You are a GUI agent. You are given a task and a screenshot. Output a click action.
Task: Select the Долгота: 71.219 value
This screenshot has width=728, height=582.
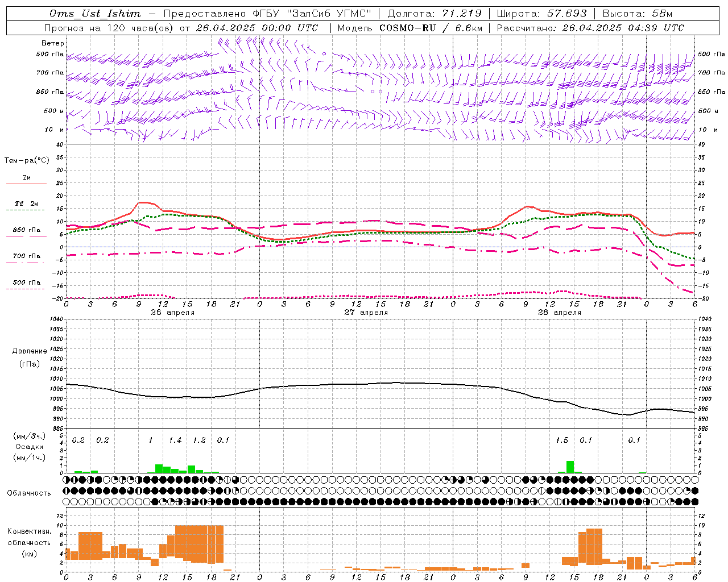click(435, 14)
